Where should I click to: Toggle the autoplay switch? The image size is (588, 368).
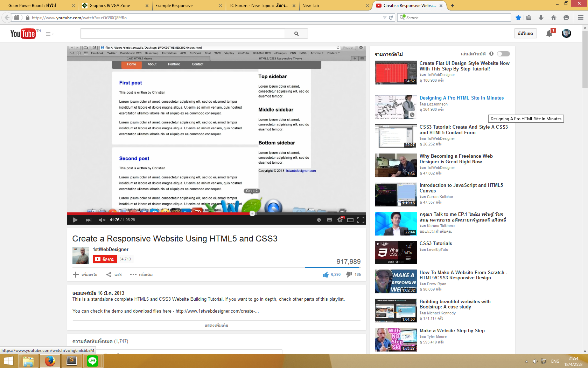tap(503, 54)
